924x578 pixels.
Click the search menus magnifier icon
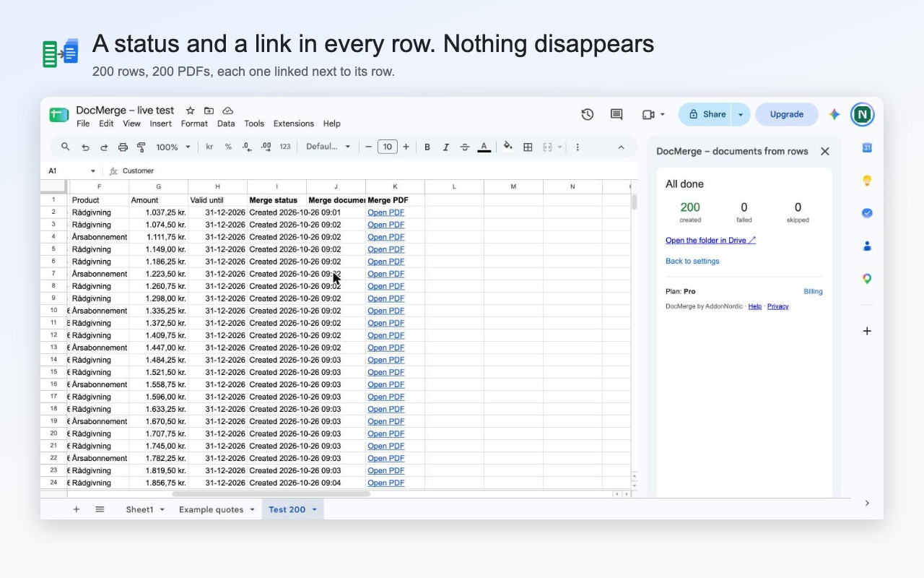(66, 147)
